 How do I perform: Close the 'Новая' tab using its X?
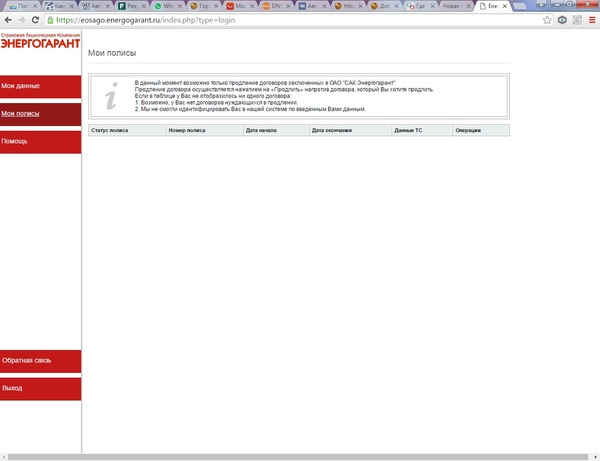pos(468,6)
